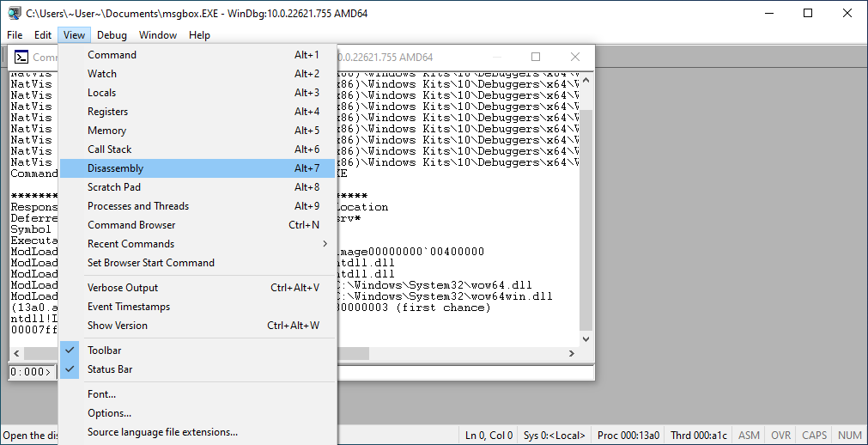Image resolution: width=868 pixels, height=445 pixels.
Task: Click the vertical scrollbar down arrow
Action: (587, 339)
